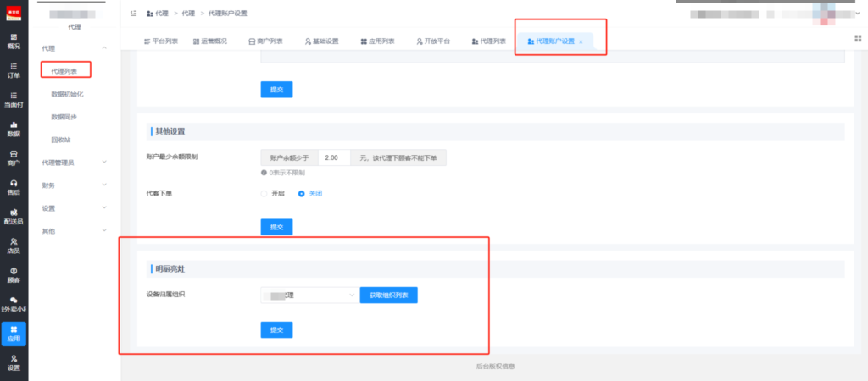Switch to the 运营概况 tab
The image size is (868, 381).
[210, 41]
